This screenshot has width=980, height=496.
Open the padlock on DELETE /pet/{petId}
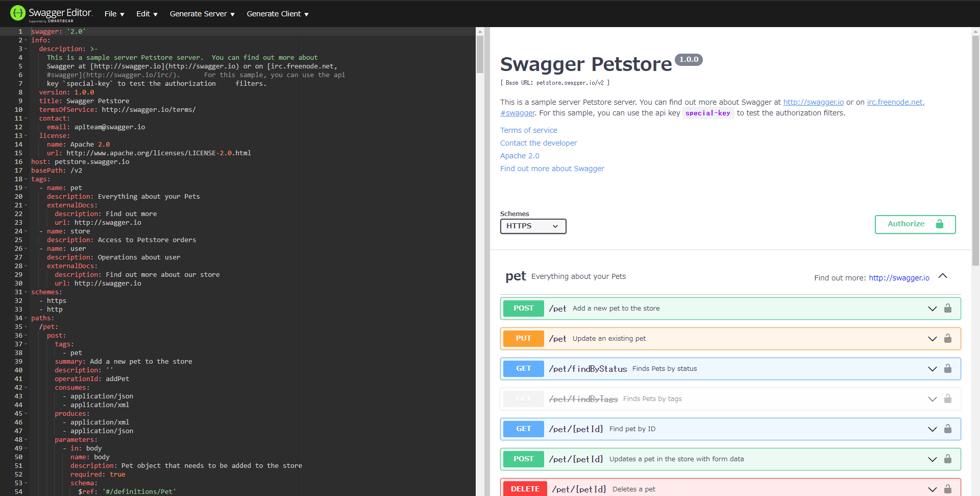click(948, 489)
